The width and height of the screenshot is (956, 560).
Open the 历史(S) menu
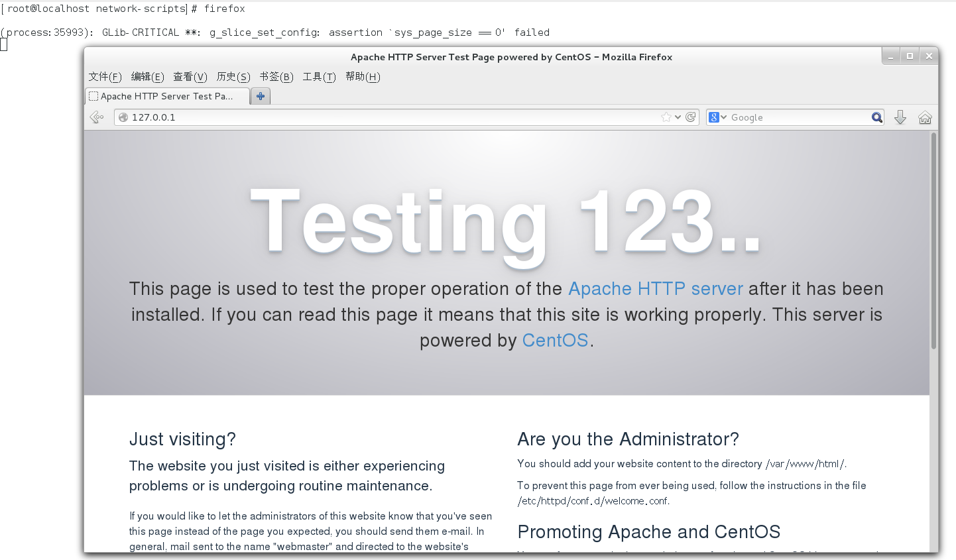tap(233, 77)
